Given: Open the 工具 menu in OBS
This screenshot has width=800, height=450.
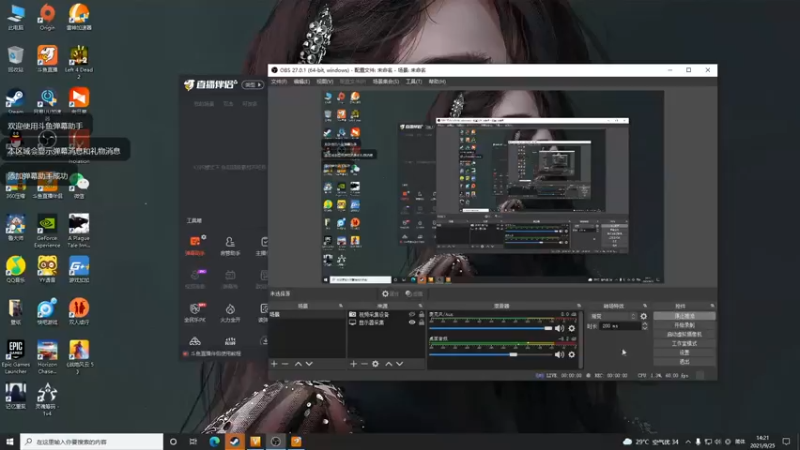Looking at the screenshot, I should coord(414,82).
